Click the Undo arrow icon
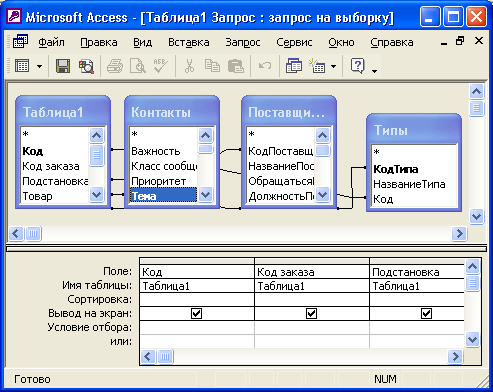The image size is (493, 392). click(x=265, y=66)
